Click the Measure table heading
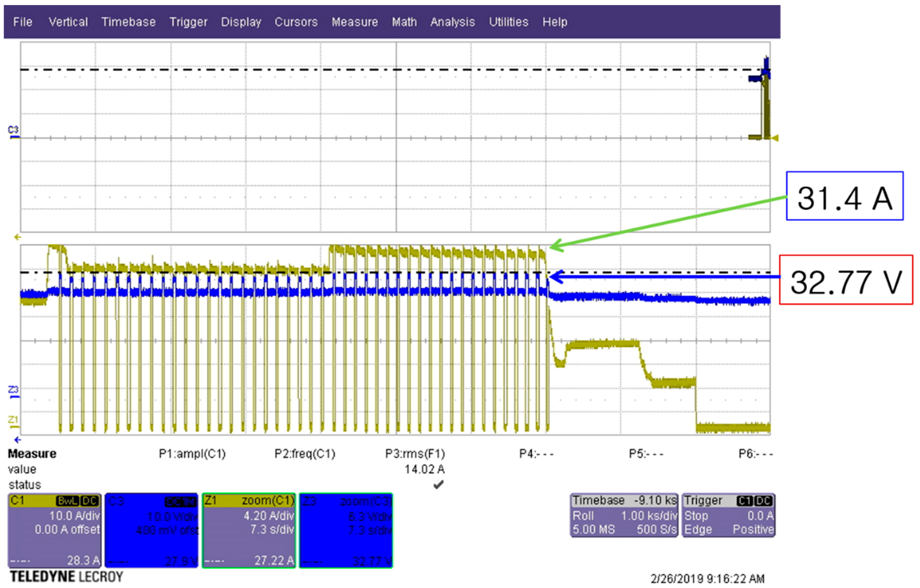Screen dimensions: 920x588 [32, 454]
